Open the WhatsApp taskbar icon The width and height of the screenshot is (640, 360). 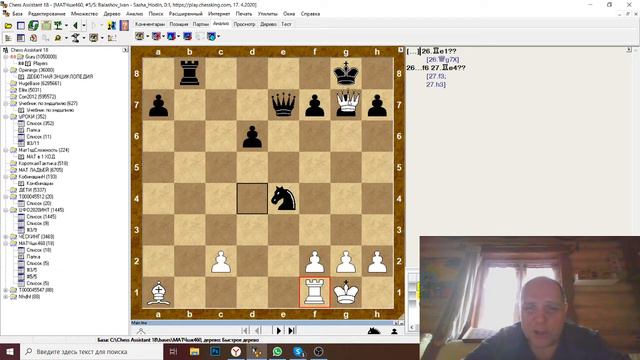pyautogui.click(x=277, y=351)
